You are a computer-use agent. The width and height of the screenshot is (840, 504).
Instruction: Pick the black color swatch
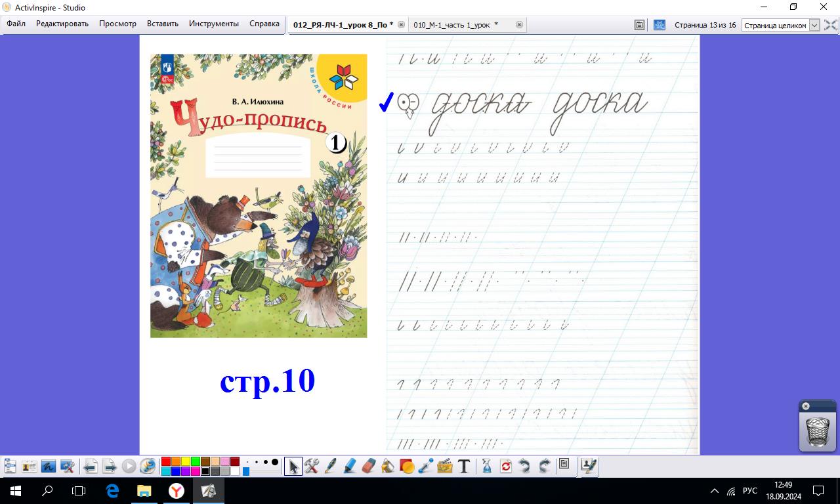(205, 471)
